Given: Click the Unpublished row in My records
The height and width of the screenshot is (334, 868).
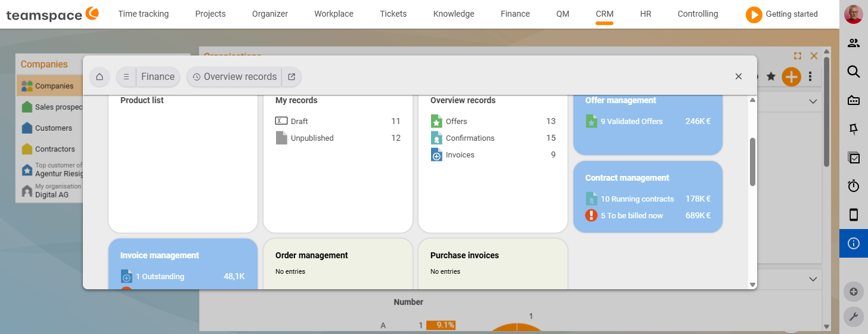Looking at the screenshot, I should click(338, 138).
